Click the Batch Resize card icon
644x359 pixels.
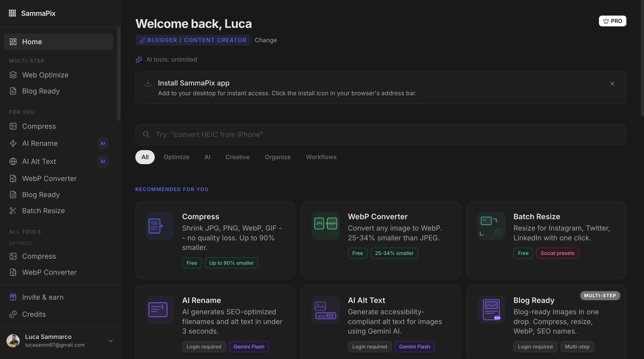tap(491, 226)
